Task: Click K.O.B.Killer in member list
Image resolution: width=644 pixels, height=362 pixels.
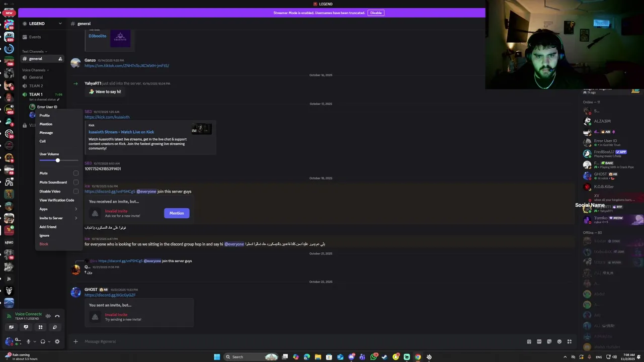Action: [604, 187]
